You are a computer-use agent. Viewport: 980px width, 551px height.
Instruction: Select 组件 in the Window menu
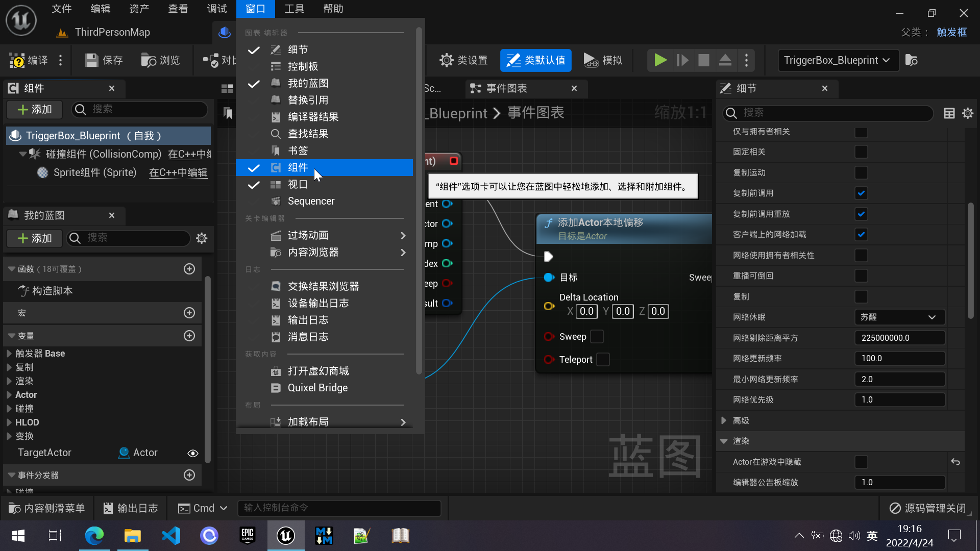pyautogui.click(x=298, y=167)
